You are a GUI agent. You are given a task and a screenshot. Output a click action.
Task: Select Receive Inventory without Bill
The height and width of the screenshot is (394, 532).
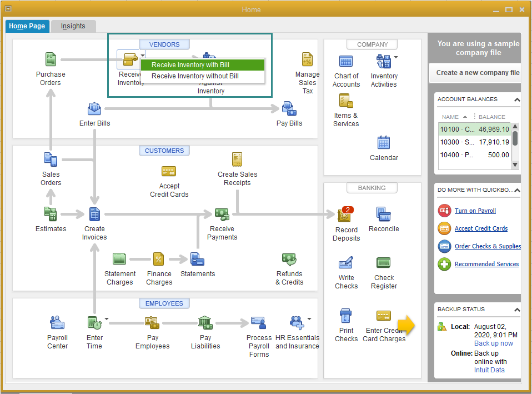tap(203, 76)
